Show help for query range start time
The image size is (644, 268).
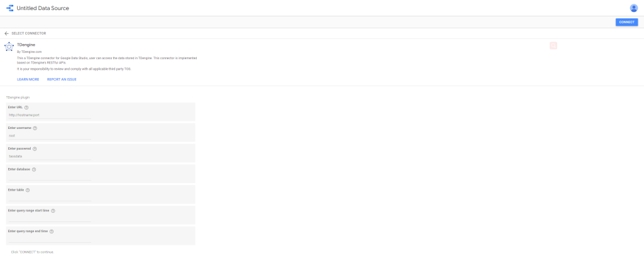click(x=53, y=211)
